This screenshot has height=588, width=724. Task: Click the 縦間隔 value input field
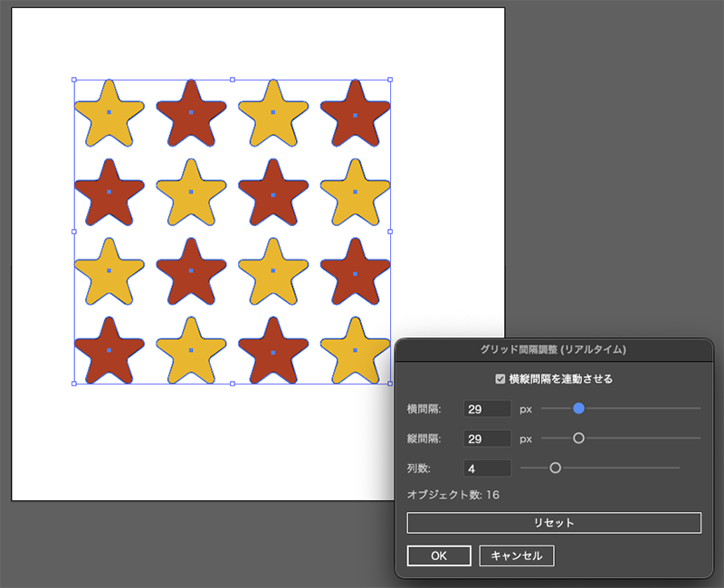pyautogui.click(x=487, y=439)
